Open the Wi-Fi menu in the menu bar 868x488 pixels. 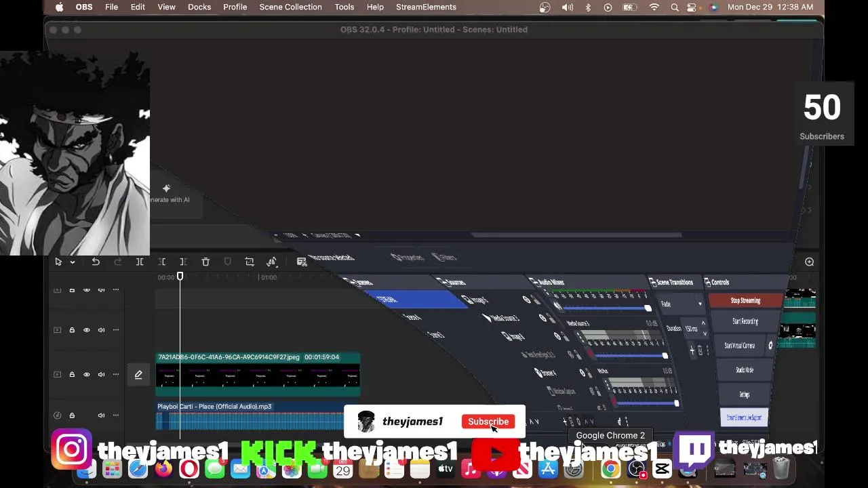pos(654,7)
